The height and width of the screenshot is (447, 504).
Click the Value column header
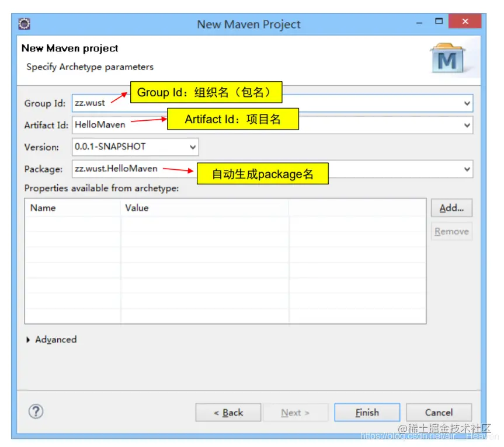pyautogui.click(x=205, y=208)
